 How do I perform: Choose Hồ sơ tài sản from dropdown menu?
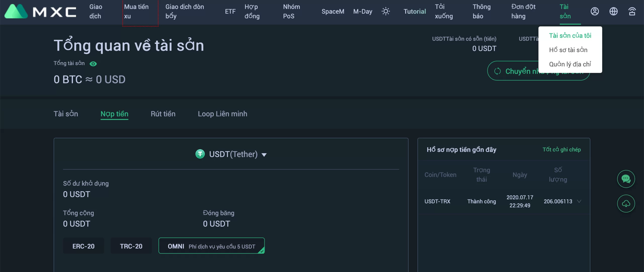[x=568, y=50]
